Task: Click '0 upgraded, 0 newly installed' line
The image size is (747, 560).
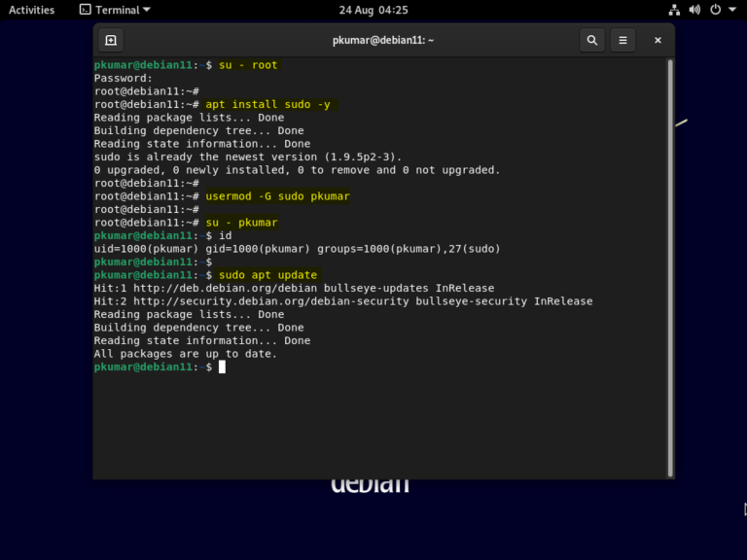Action: (298, 170)
